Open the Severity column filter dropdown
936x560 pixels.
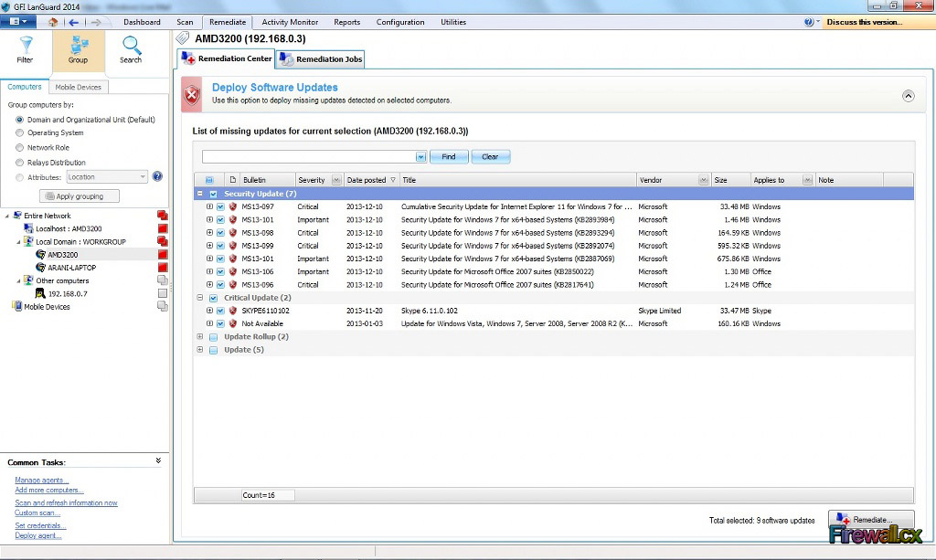click(336, 180)
